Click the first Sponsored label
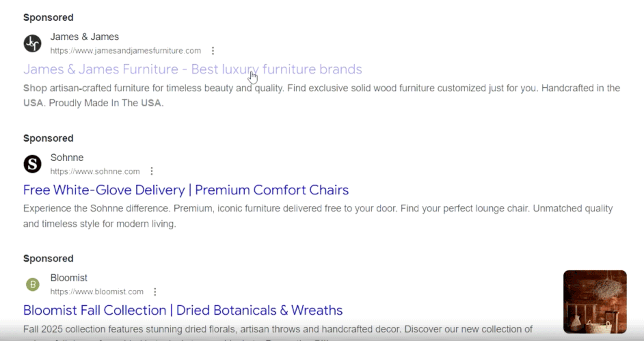The height and width of the screenshot is (341, 644). point(48,17)
